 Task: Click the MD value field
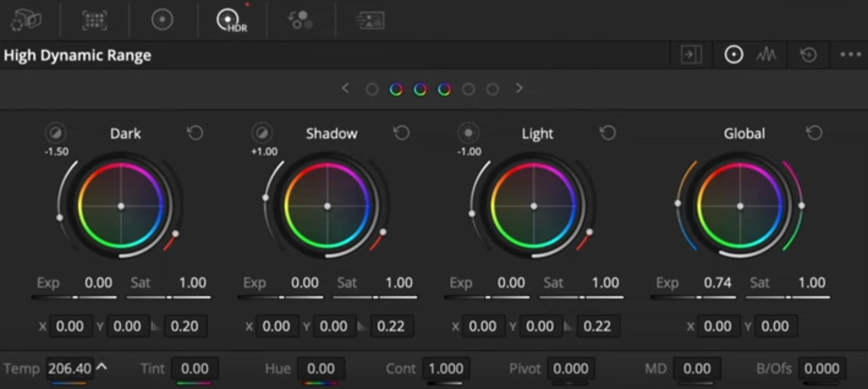click(697, 369)
